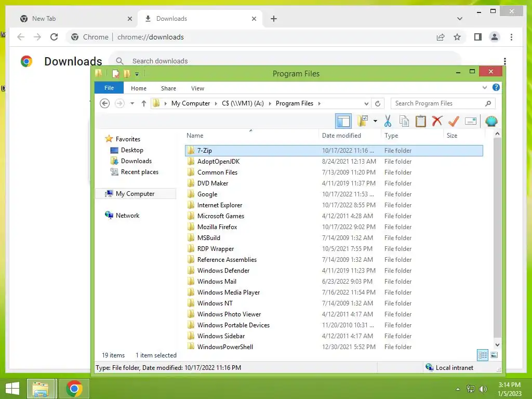Click the Properties icon in Explorer title bar
The image size is (532, 399).
(116, 73)
